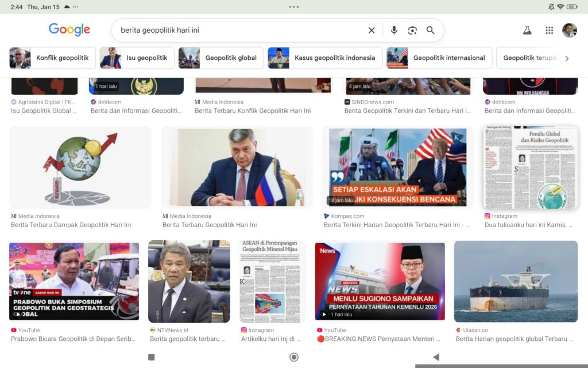Image resolution: width=588 pixels, height=368 pixels.
Task: Open the Prabowo Buka Simposium video thumbnail
Action: 74,281
